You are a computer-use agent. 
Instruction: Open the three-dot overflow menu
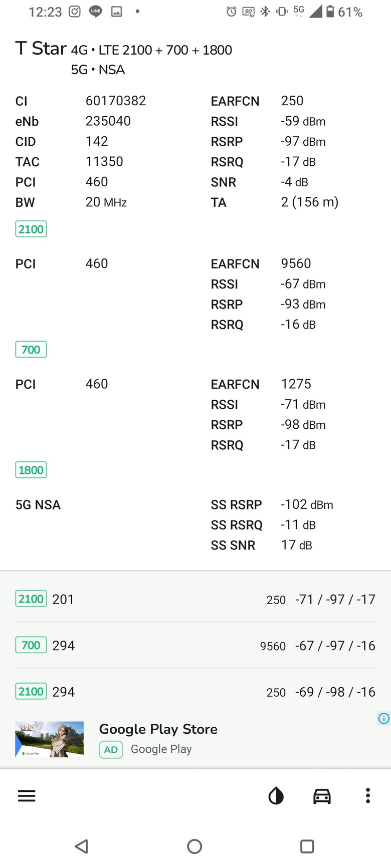367,795
